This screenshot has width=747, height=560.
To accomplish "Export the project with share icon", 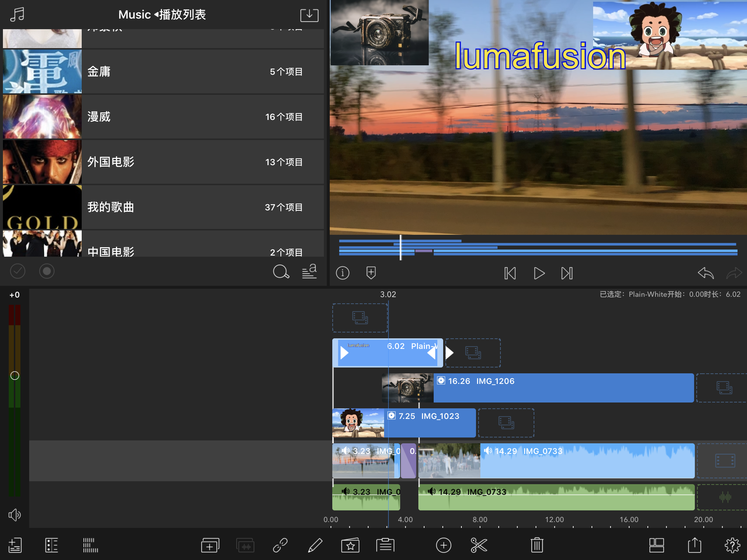I will [x=694, y=545].
